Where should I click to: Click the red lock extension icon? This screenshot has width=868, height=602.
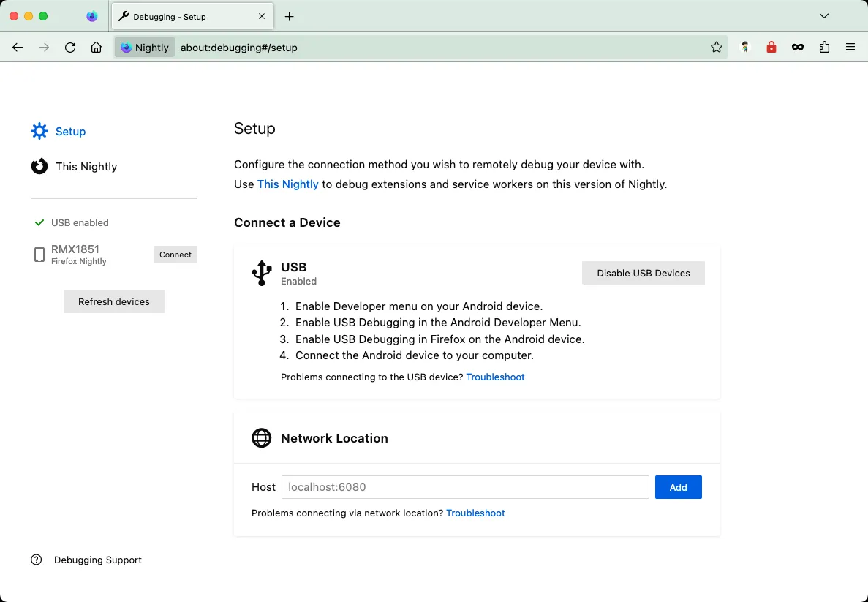tap(771, 47)
